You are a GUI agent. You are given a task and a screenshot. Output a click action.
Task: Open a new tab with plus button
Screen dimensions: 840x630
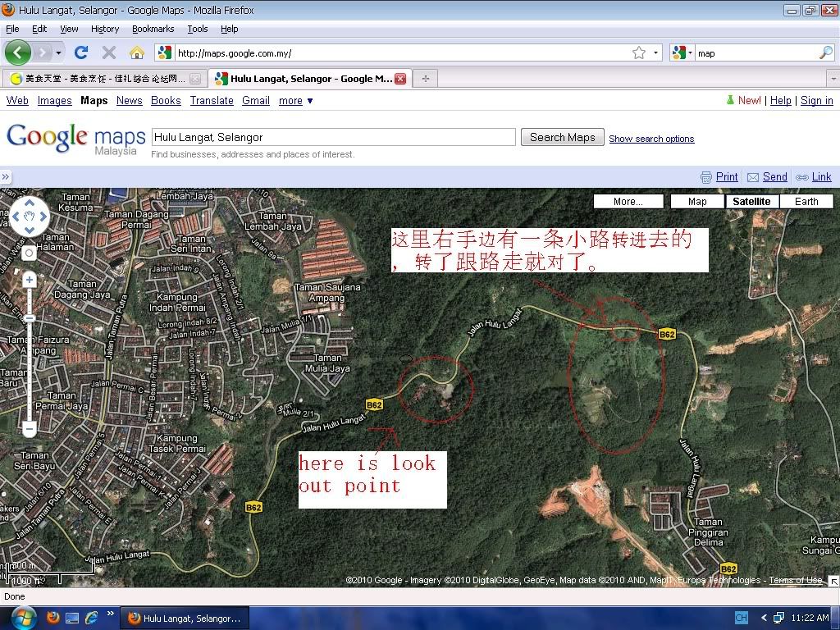click(426, 79)
